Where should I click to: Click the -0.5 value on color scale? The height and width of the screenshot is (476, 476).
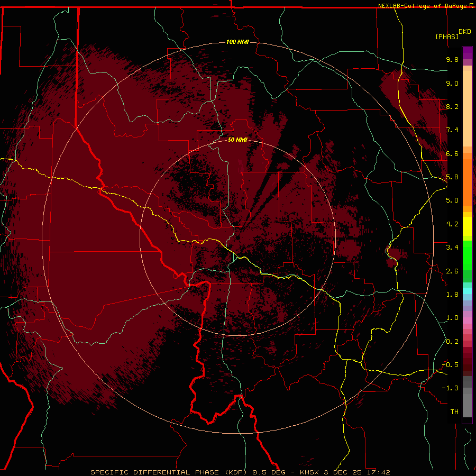tap(450, 365)
